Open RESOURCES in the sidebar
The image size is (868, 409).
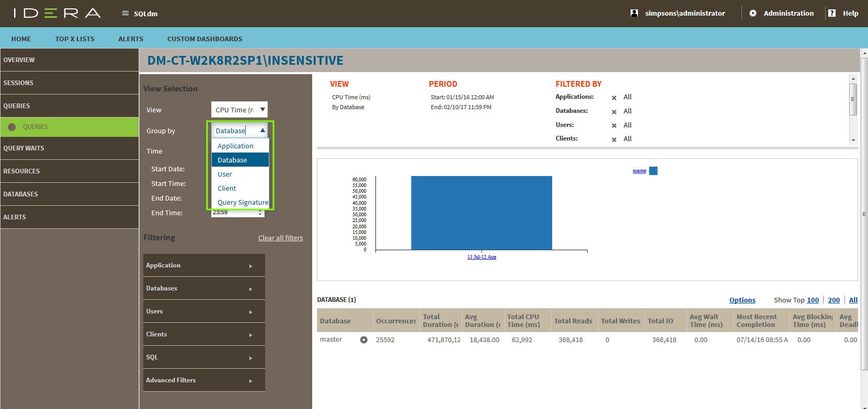coord(70,171)
